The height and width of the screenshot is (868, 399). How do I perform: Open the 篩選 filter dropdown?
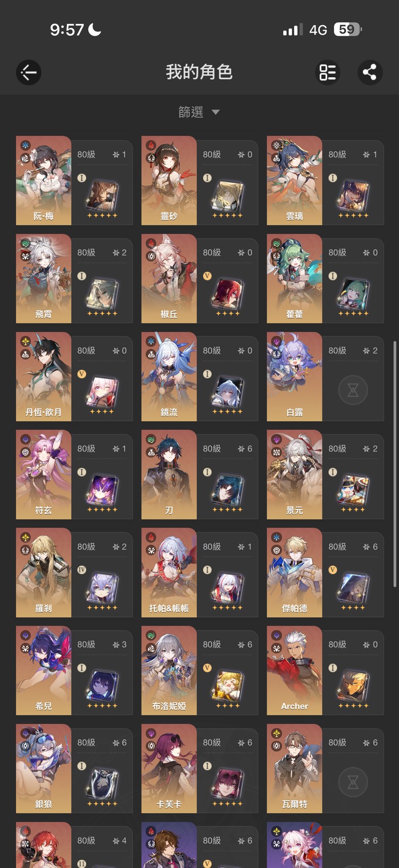199,112
